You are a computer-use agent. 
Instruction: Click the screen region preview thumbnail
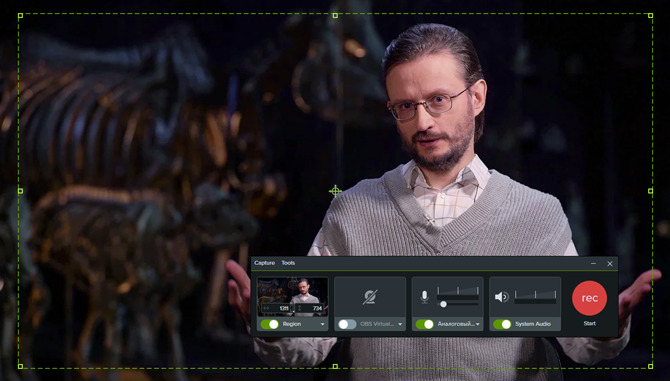coord(293,296)
